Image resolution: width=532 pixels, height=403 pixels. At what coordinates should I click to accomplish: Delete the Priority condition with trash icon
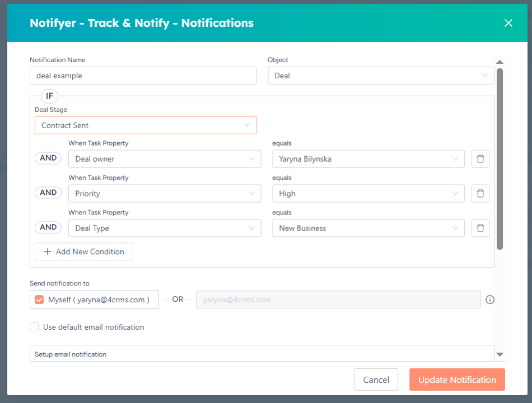point(480,193)
